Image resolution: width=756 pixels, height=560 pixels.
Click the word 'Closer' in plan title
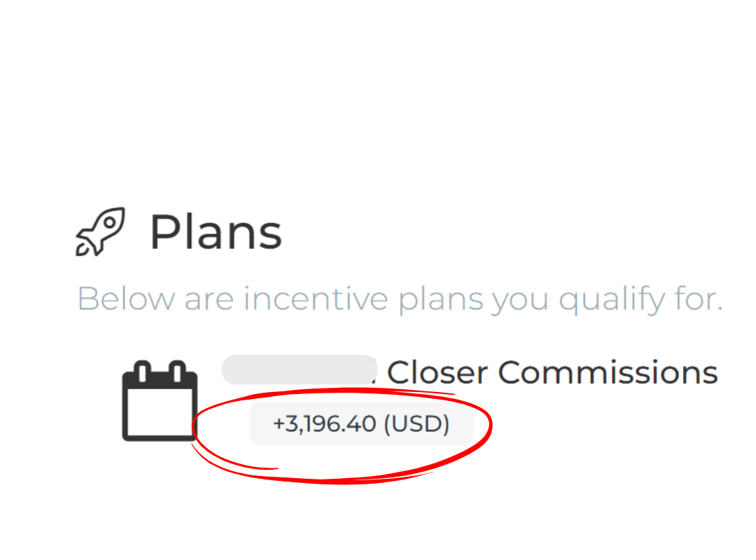tap(436, 372)
